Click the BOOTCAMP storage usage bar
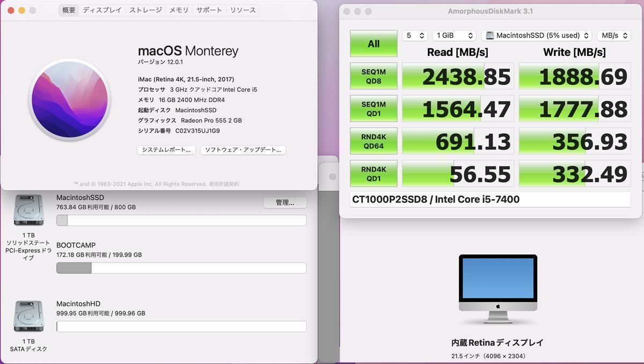644x364 pixels. 181,268
